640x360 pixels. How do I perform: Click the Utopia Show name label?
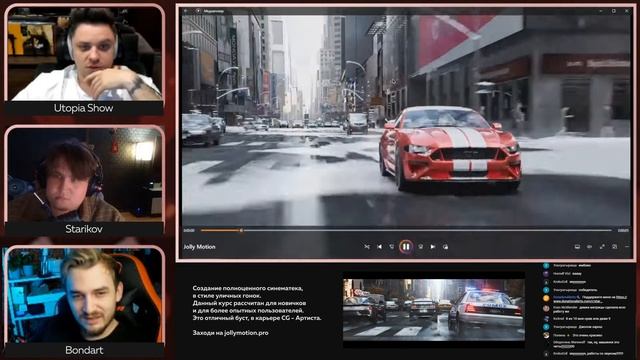tap(84, 108)
